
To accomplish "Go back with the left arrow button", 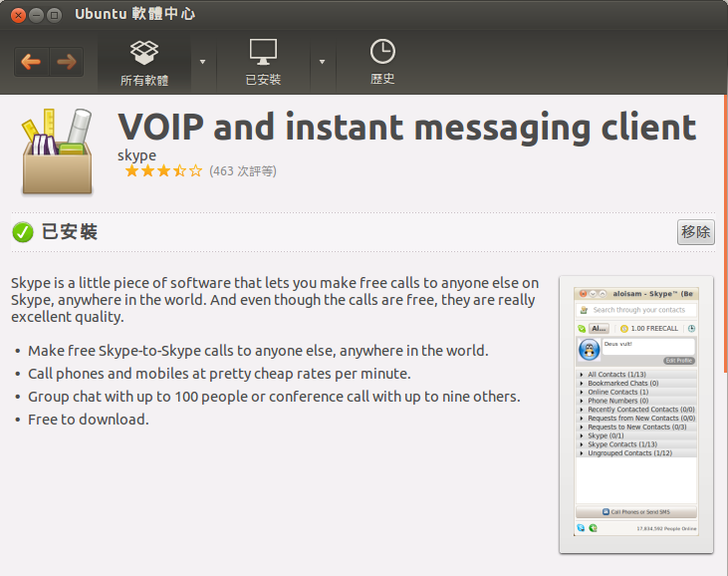I will pyautogui.click(x=31, y=62).
